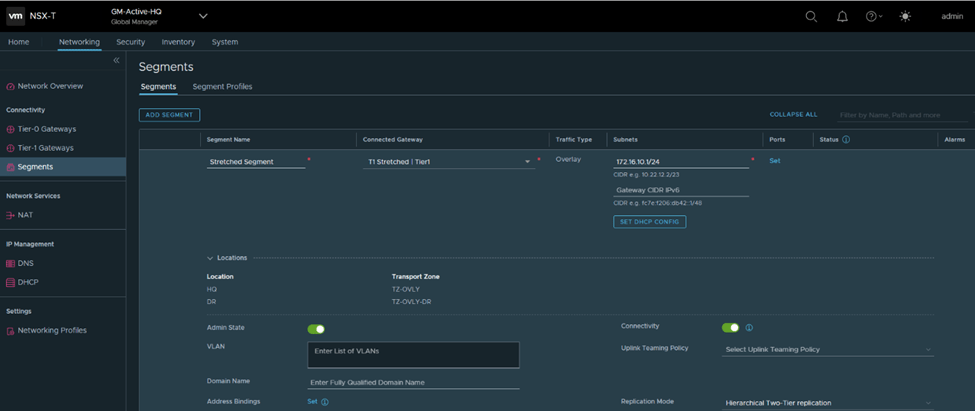Expand the Connected Gateway dropdown
The width and height of the screenshot is (975, 411).
(x=528, y=161)
